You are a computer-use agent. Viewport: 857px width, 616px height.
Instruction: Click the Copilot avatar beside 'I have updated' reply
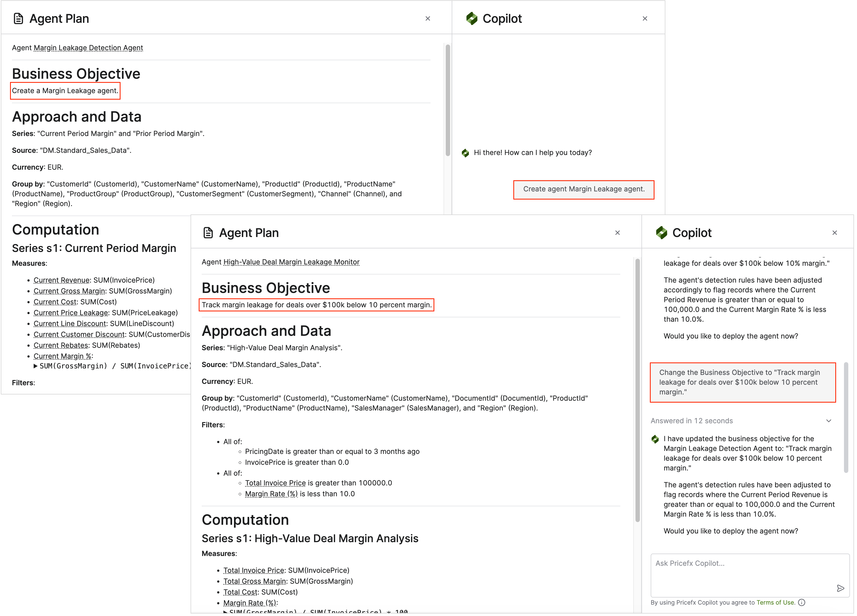(x=655, y=439)
